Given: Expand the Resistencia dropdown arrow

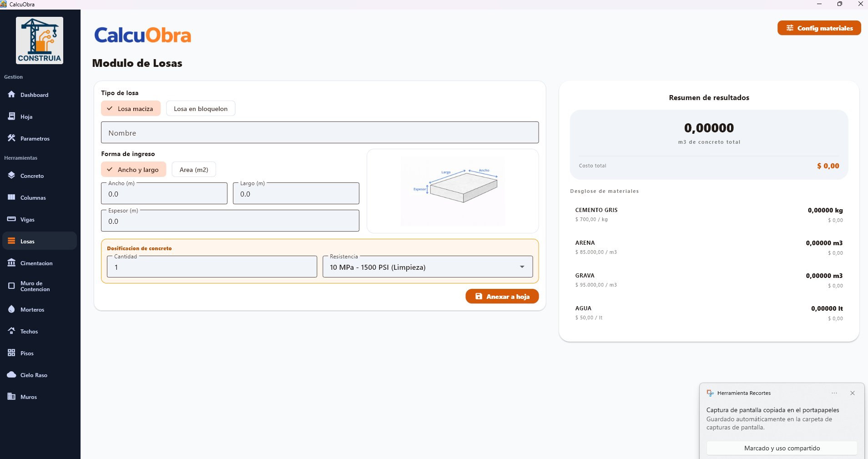Looking at the screenshot, I should (522, 267).
